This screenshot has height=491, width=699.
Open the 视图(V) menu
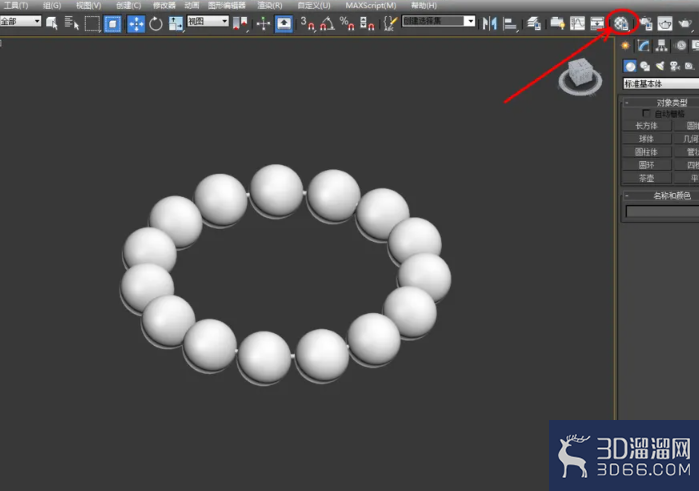pyautogui.click(x=88, y=5)
